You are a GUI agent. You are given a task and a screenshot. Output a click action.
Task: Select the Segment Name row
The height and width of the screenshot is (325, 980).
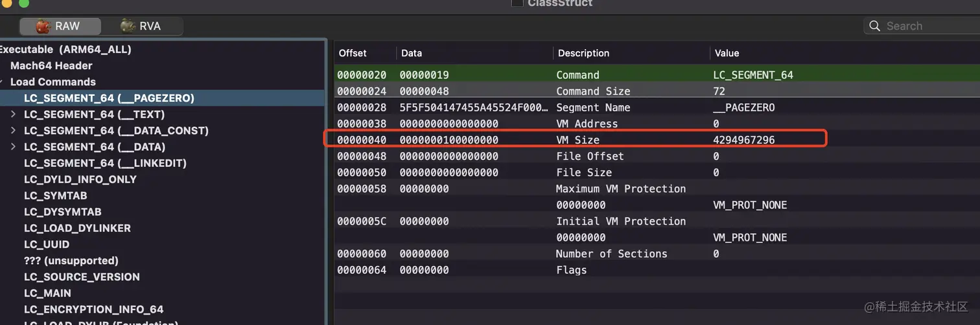(x=657, y=107)
